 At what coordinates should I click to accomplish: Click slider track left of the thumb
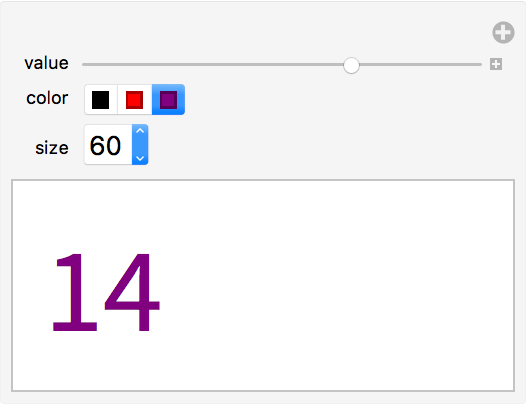click(213, 64)
